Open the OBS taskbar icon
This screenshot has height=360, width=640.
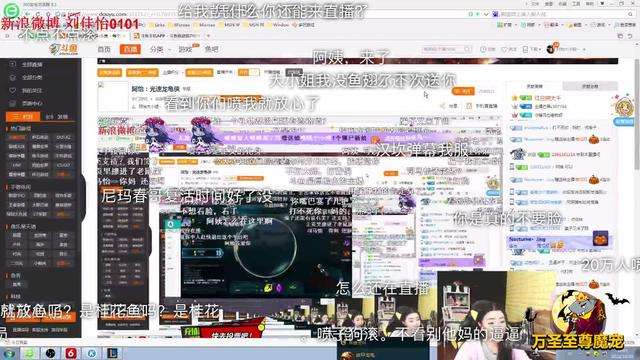click(50, 353)
